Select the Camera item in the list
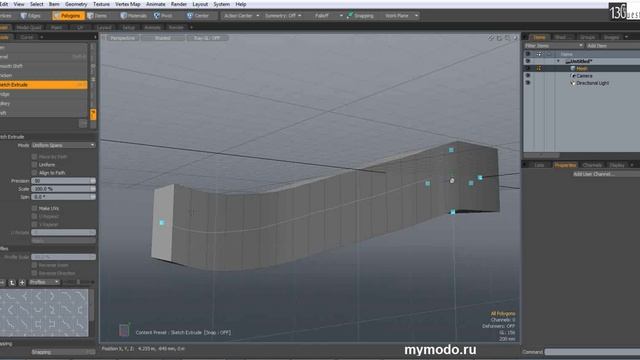640x360 pixels. click(x=584, y=76)
